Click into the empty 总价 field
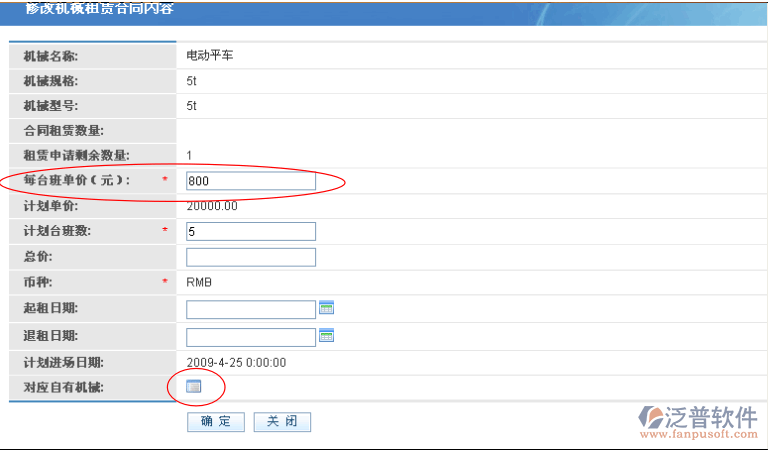Screen dimensions: 768x450 251,257
